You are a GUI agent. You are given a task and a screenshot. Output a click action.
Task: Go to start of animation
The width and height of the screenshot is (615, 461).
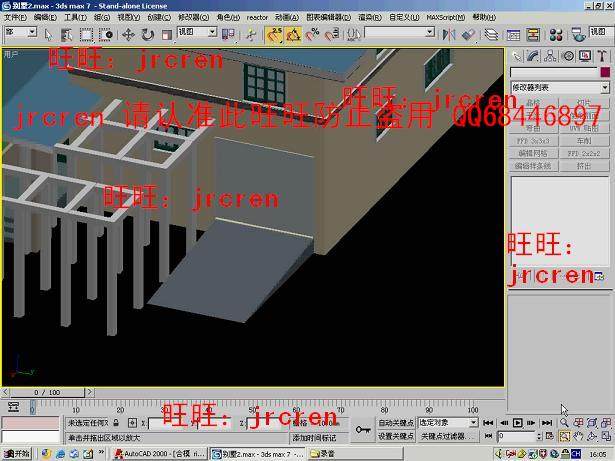point(488,423)
